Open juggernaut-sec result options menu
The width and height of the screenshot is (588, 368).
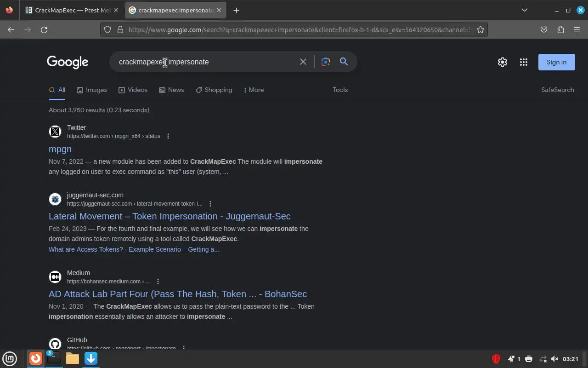(x=210, y=204)
